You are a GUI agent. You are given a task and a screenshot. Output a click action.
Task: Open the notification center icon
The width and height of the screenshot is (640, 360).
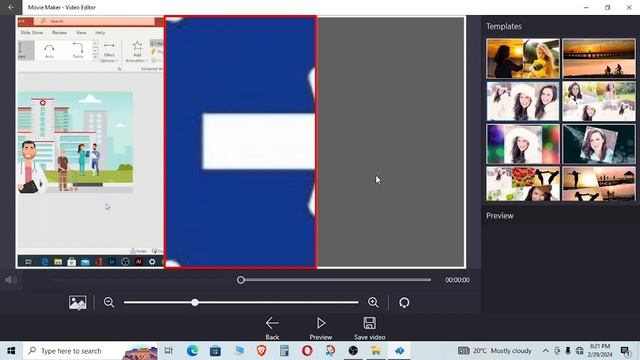625,351
